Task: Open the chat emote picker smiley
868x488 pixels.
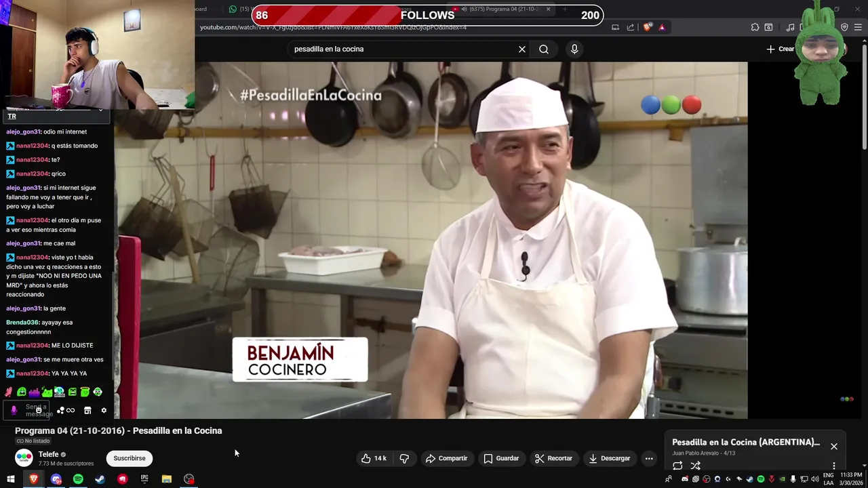Action: click(x=39, y=410)
